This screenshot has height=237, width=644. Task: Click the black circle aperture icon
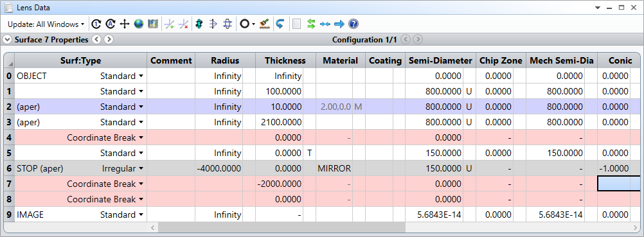pos(244,24)
